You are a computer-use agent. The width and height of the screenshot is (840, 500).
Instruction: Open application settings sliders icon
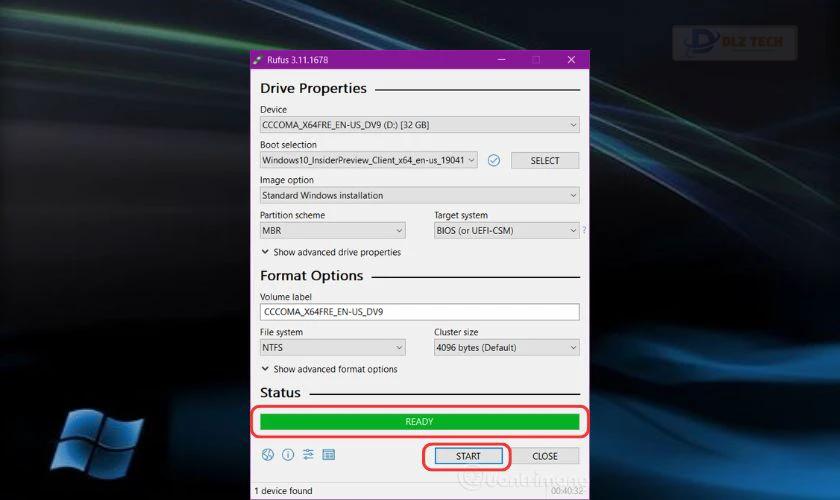click(308, 455)
